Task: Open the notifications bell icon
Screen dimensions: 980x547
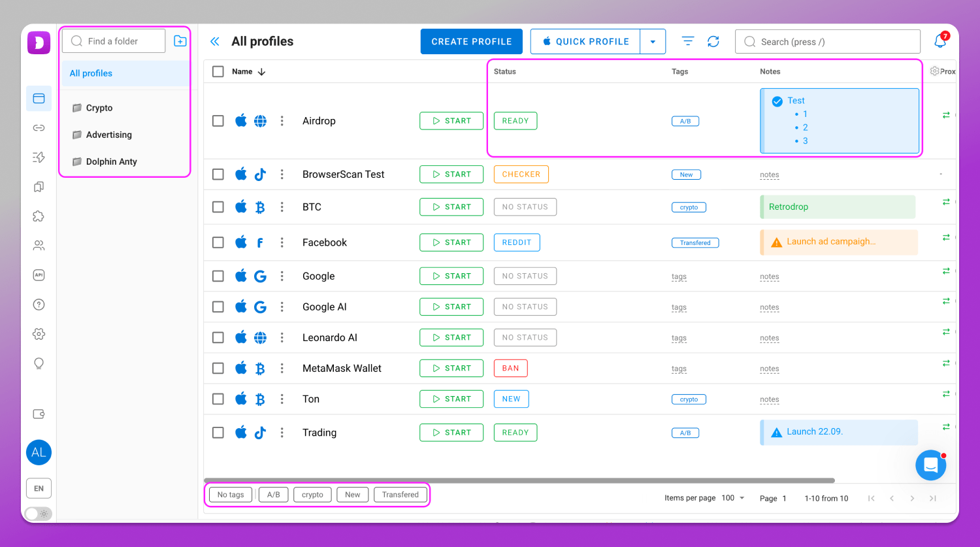Action: (940, 41)
